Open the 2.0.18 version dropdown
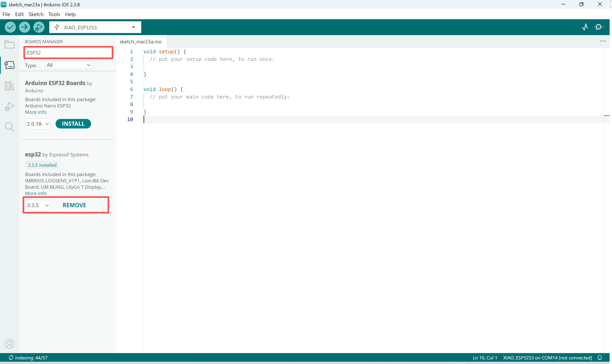Viewport: 612px width, 364px height. coord(38,124)
